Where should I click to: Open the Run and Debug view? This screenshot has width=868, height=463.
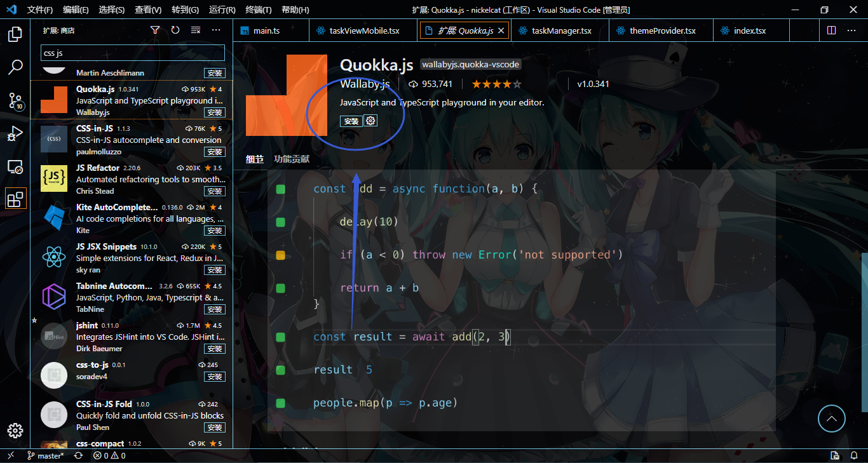[15, 133]
